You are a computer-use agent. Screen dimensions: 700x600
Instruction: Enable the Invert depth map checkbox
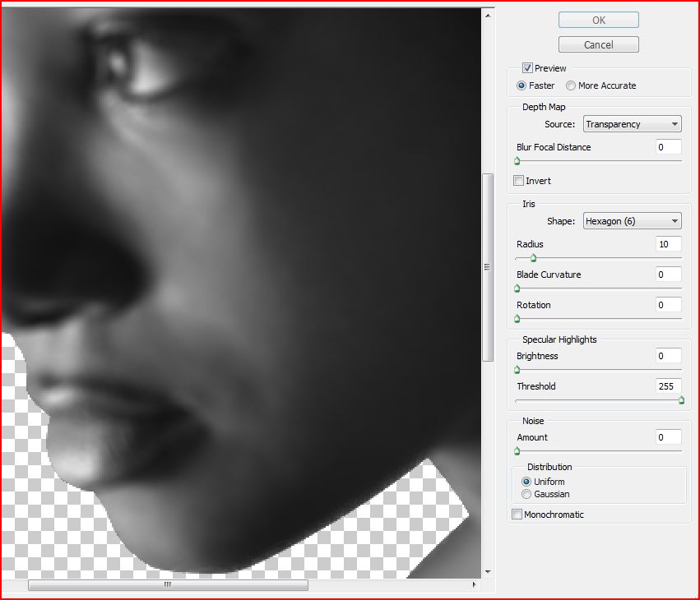[518, 180]
